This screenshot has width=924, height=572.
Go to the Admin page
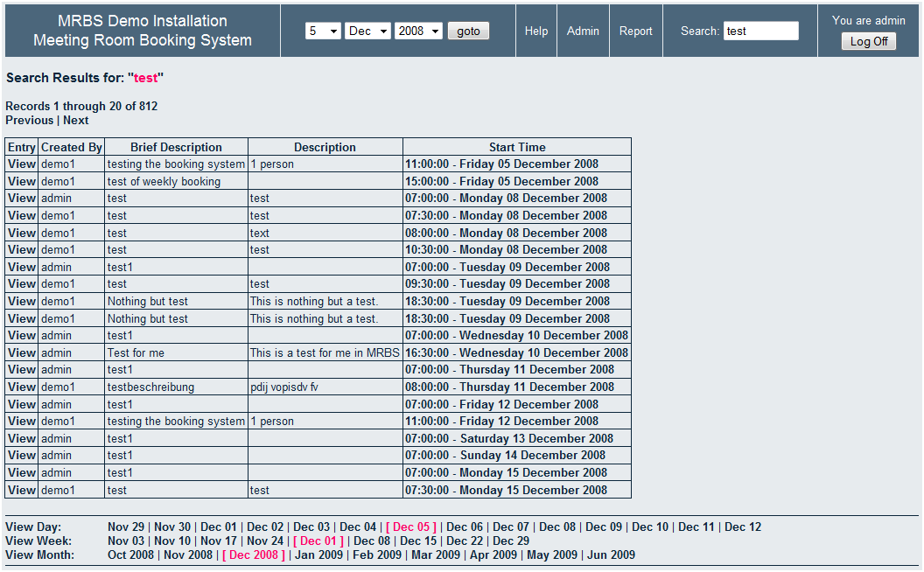(583, 31)
